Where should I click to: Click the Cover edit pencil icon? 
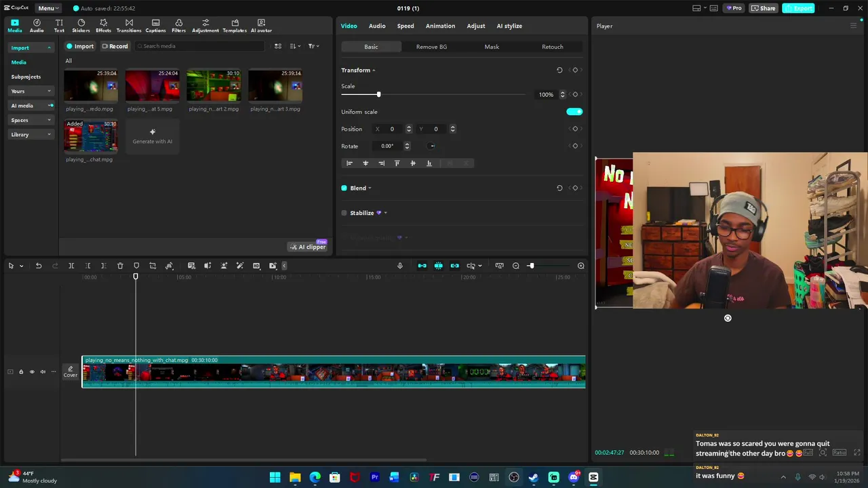pos(71,369)
